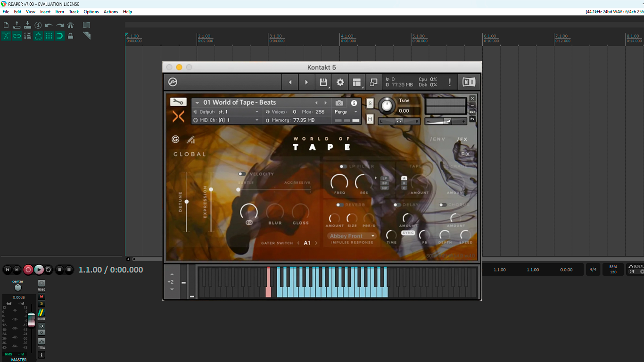Toggle ripple editing grid icon

point(27,36)
